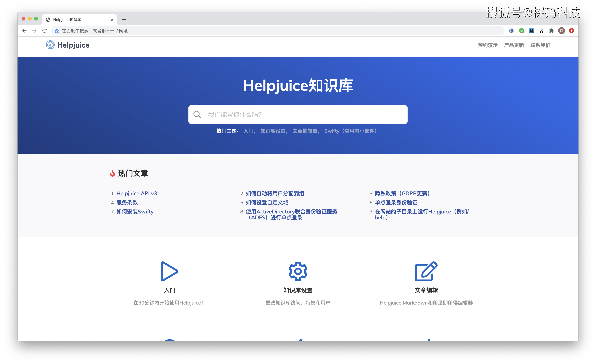Open article 隐私政策（GDPR更新）
596x364 pixels.
coord(402,193)
